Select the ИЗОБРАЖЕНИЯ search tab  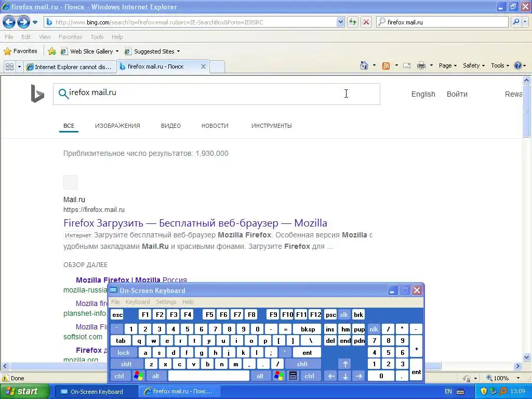click(x=117, y=126)
